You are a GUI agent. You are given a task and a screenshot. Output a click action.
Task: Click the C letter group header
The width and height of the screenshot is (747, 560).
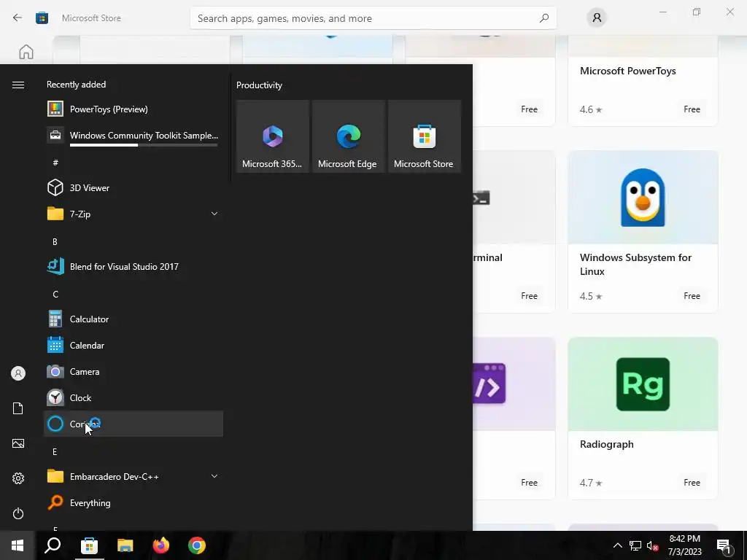(55, 295)
